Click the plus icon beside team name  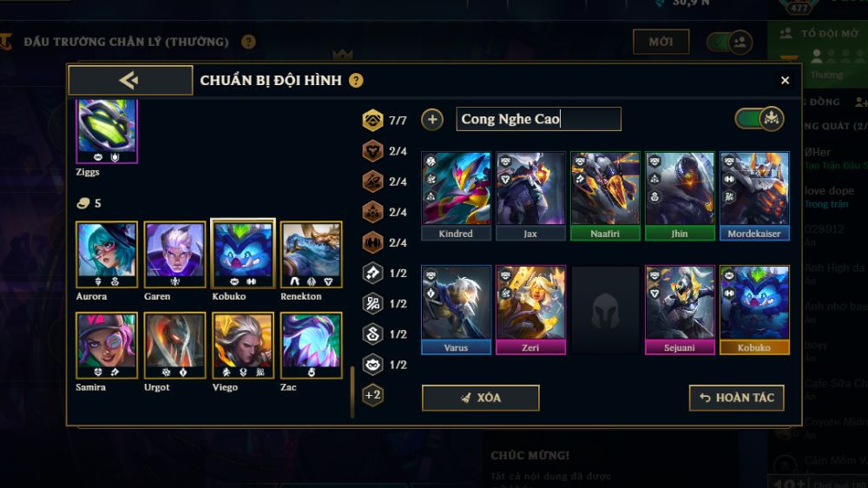[x=432, y=119]
